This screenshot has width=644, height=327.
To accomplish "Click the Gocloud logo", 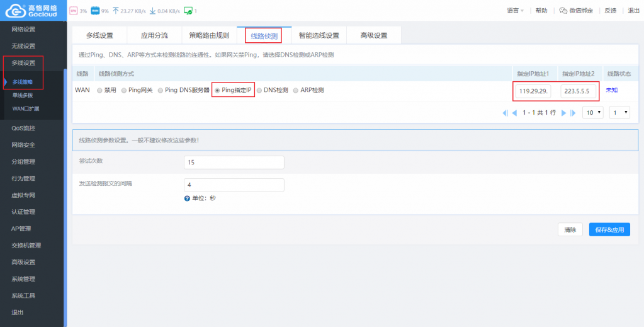I will [31, 11].
